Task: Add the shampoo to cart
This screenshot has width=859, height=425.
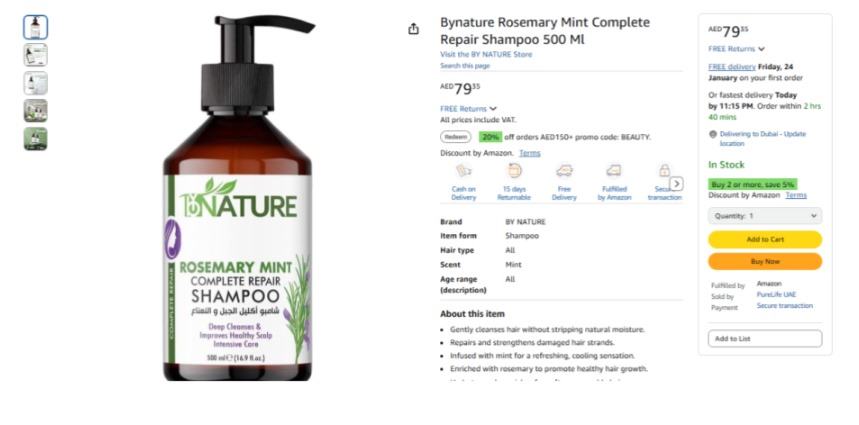Action: point(765,239)
